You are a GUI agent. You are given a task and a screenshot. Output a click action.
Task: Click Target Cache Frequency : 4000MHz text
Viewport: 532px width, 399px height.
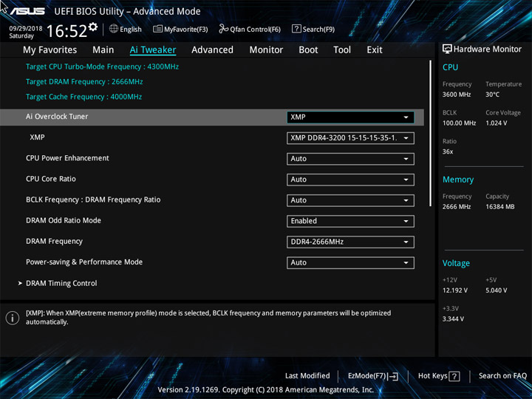pos(83,97)
